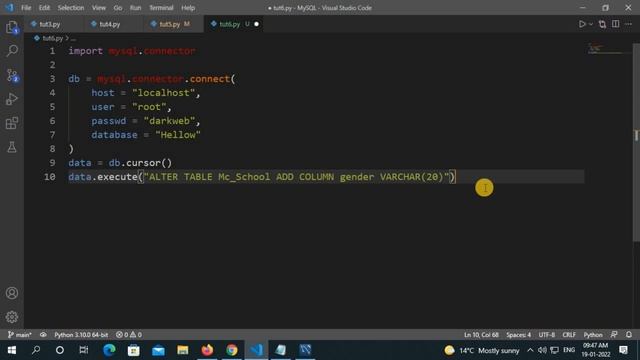Change Python language mode
640x360 pixels.
click(593, 335)
